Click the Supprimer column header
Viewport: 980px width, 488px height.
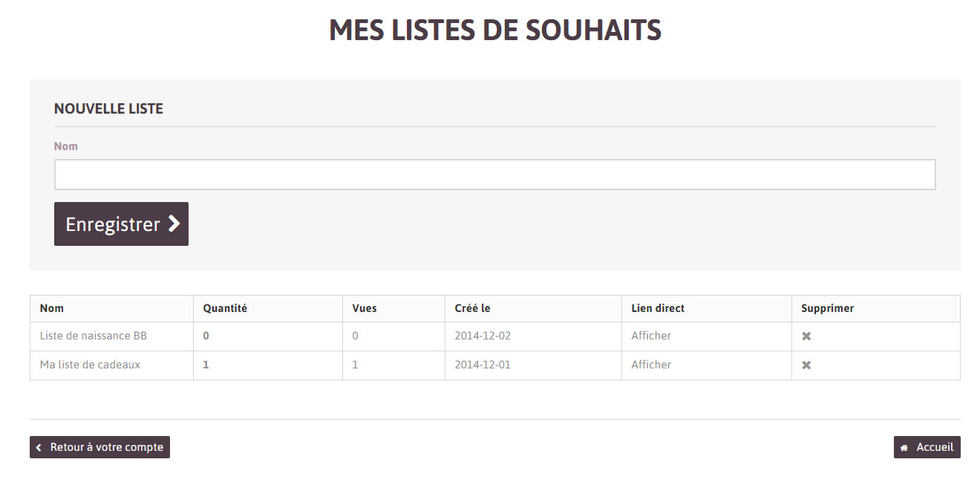[827, 308]
